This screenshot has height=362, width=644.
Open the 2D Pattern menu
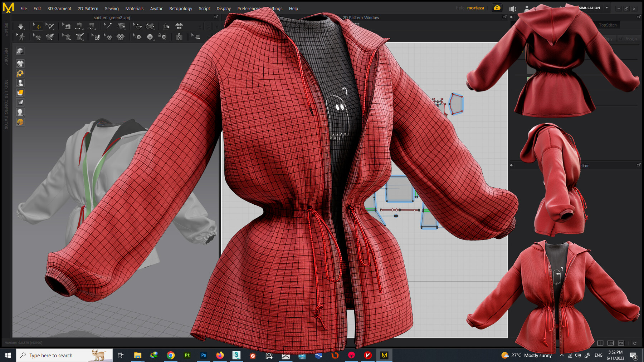click(88, 9)
